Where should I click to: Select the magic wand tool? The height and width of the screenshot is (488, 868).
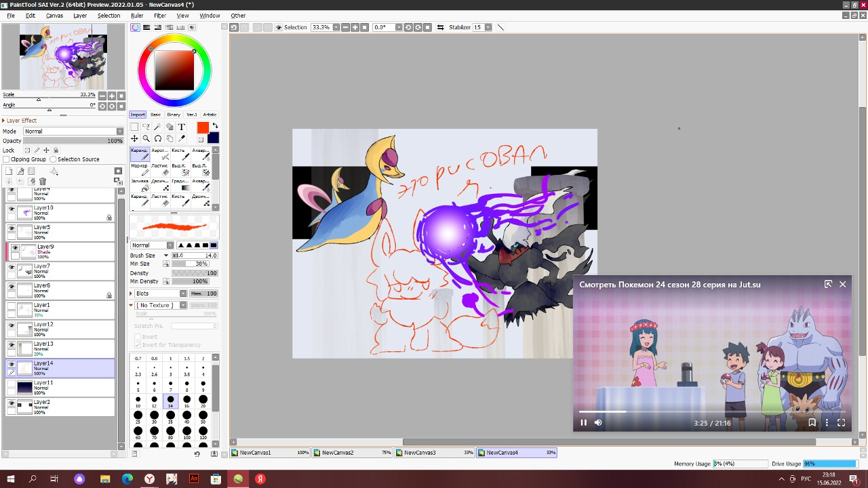click(157, 127)
